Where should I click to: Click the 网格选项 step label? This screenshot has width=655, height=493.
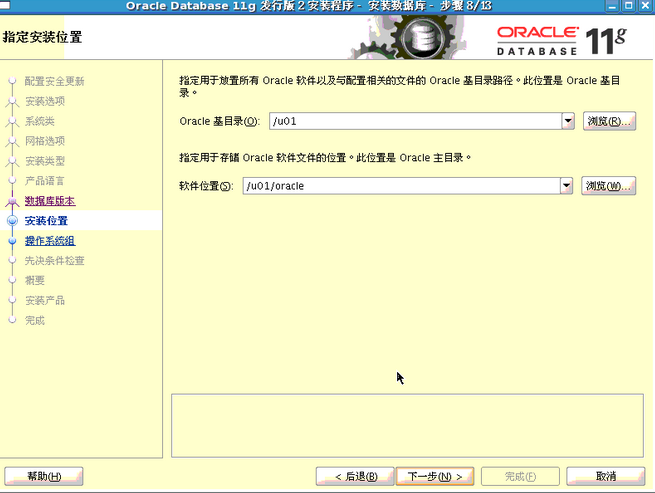click(45, 141)
